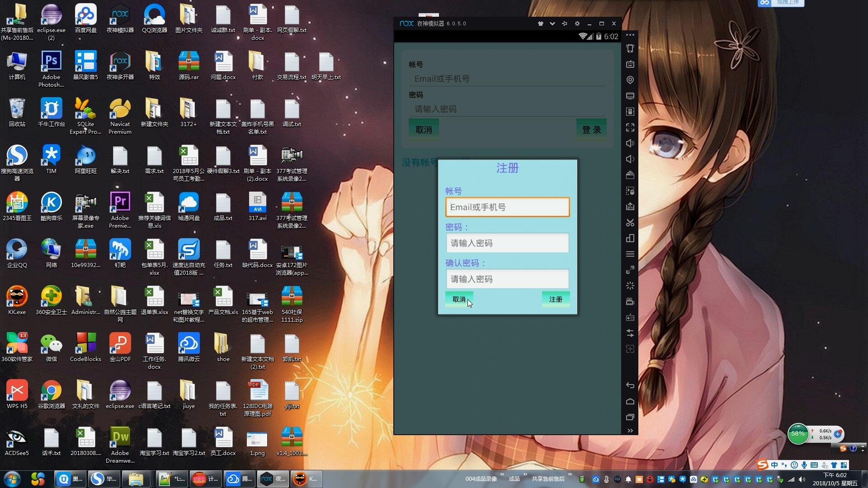Expand the Nox sidebar double-chevron
Viewport: 868px width, 488px height.
tap(630, 431)
